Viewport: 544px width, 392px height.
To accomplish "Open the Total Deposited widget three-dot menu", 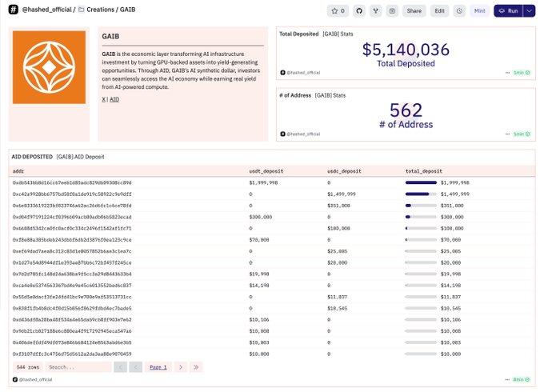I will tap(507, 72).
